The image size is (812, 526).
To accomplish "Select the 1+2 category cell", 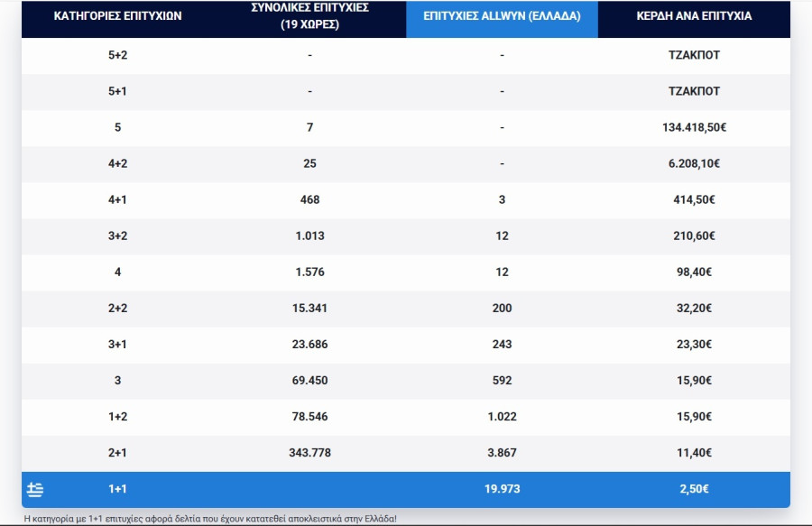I will [117, 416].
